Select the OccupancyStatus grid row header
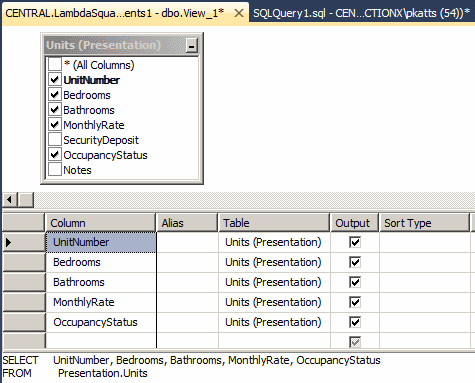 [x=24, y=322]
